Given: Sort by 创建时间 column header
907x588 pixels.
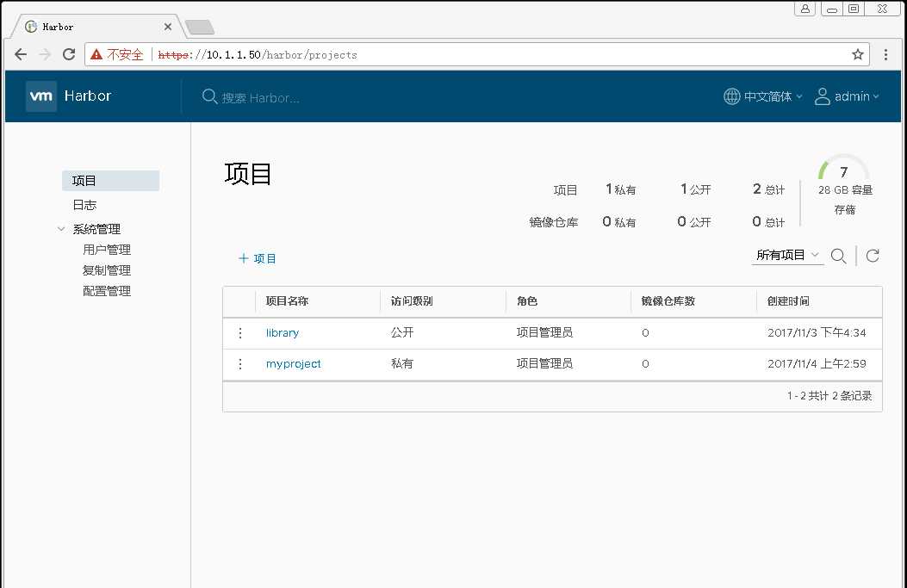Looking at the screenshot, I should point(788,301).
